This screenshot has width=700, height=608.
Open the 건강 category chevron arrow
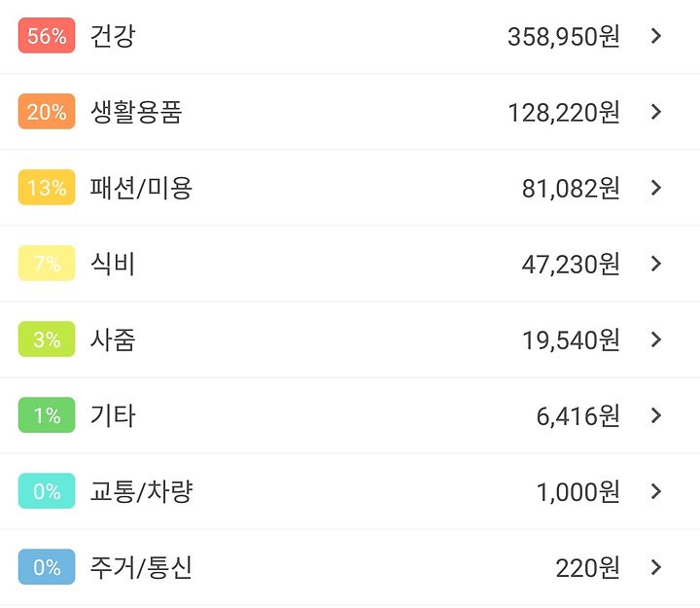click(x=656, y=36)
